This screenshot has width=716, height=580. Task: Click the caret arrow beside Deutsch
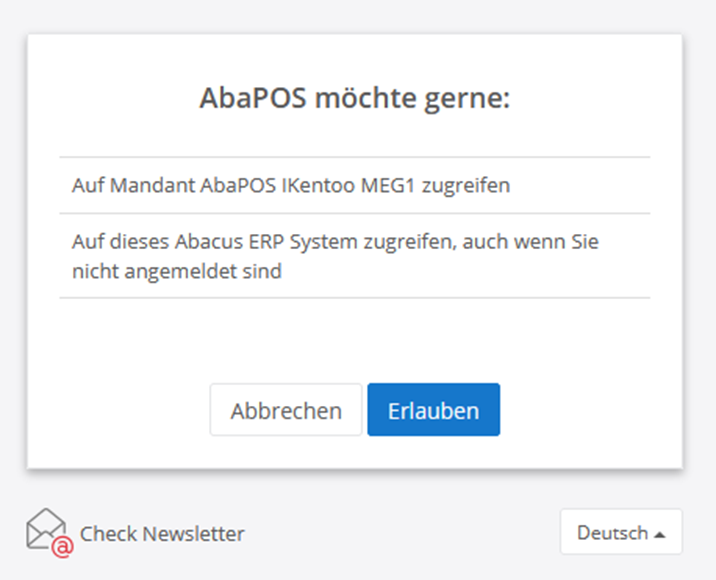point(659,535)
